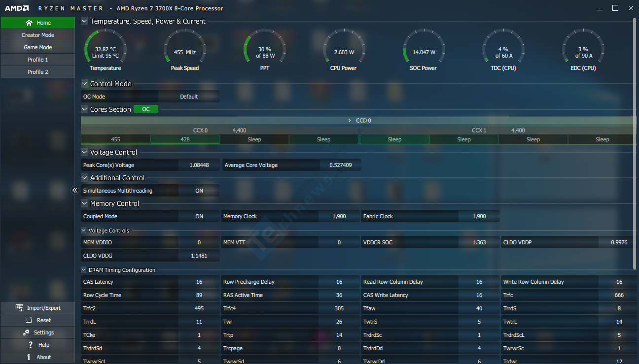Click RAS Active Time value 36
This screenshot has width=639, height=364.
pyautogui.click(x=339, y=295)
